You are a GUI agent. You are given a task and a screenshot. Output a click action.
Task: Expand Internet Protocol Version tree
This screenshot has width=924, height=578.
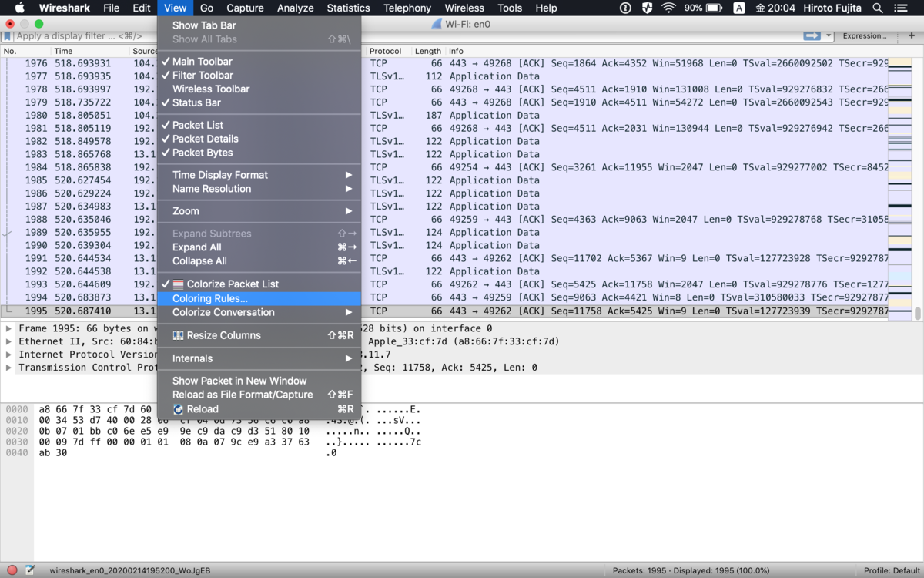pyautogui.click(x=8, y=355)
